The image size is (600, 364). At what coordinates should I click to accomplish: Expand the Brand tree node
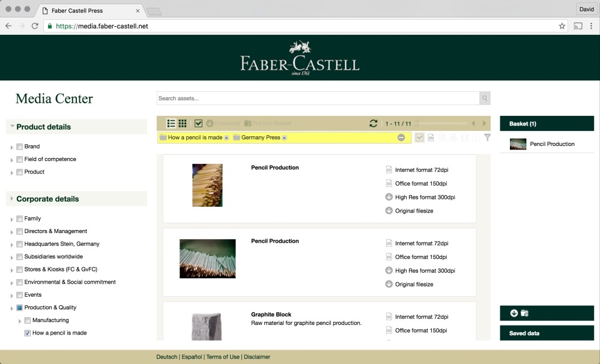(12, 147)
